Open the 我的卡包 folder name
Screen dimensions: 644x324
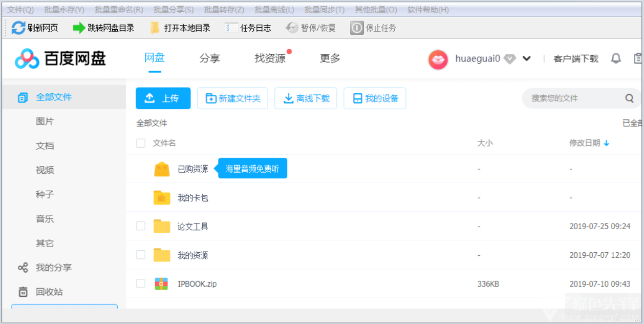click(193, 198)
